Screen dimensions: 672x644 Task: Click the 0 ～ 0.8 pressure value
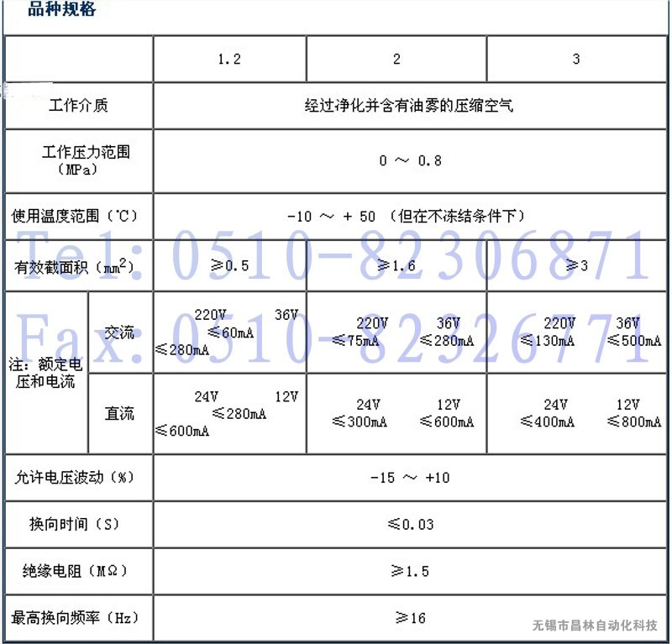(409, 160)
